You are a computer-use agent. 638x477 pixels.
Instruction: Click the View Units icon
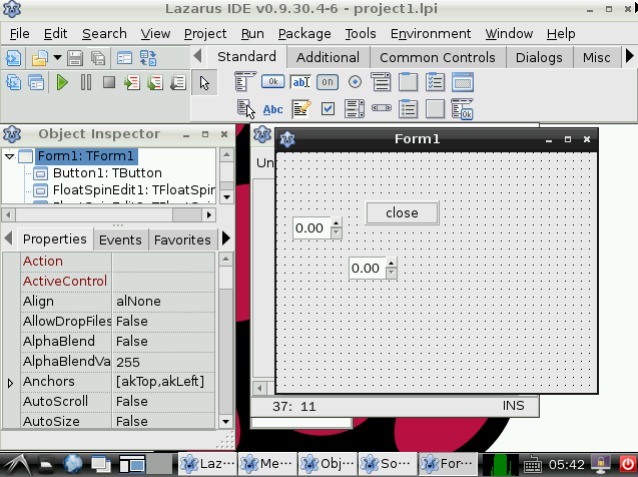[x=13, y=83]
